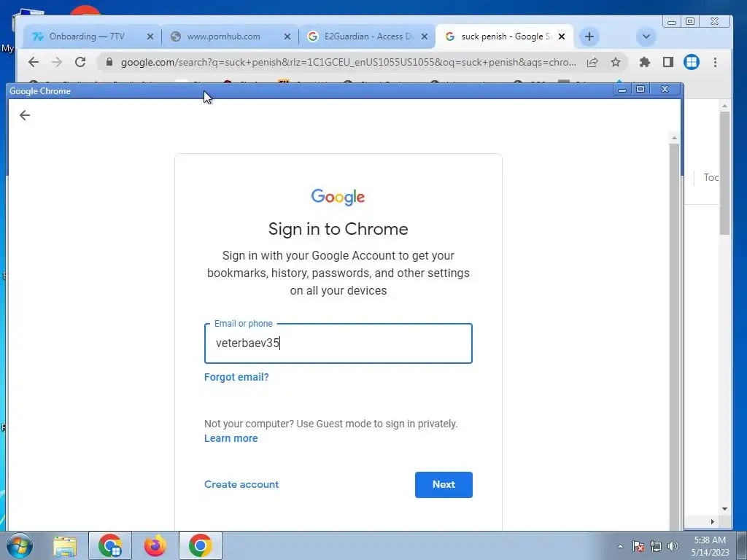Show hidden system tray icons arrow
This screenshot has height=560, width=747.
pyautogui.click(x=620, y=546)
